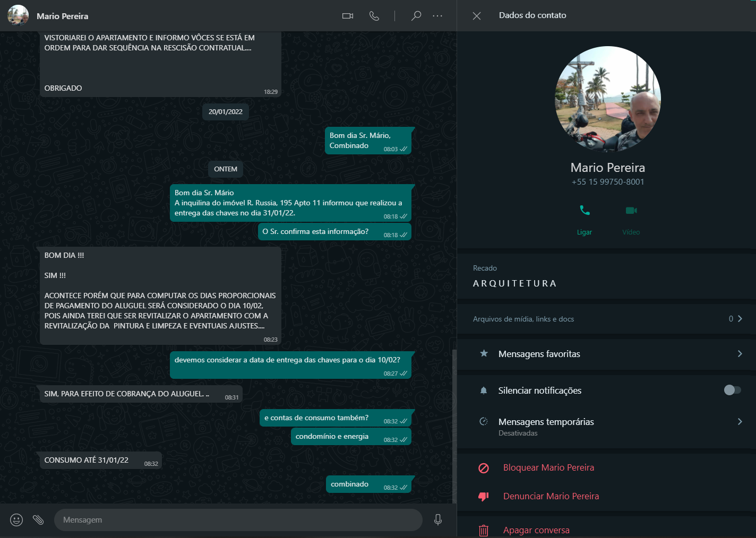756x538 pixels.
Task: Click Apagar conversa
Action: (536, 530)
